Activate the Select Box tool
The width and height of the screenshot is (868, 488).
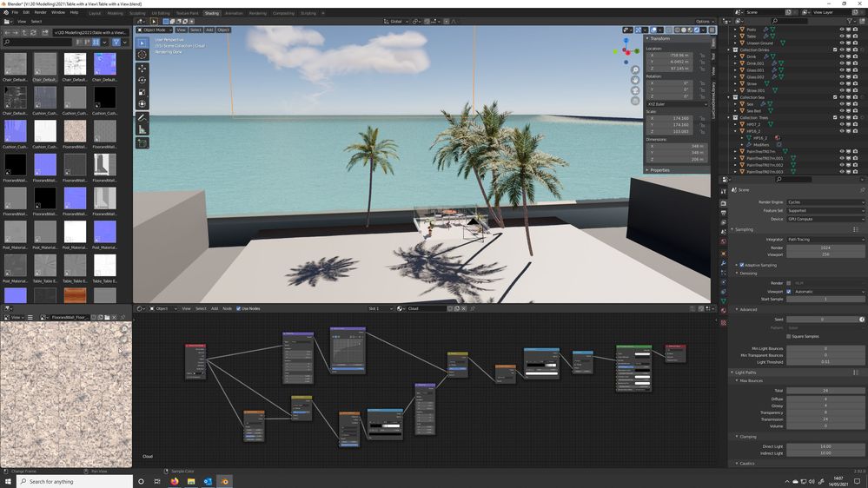coord(142,43)
